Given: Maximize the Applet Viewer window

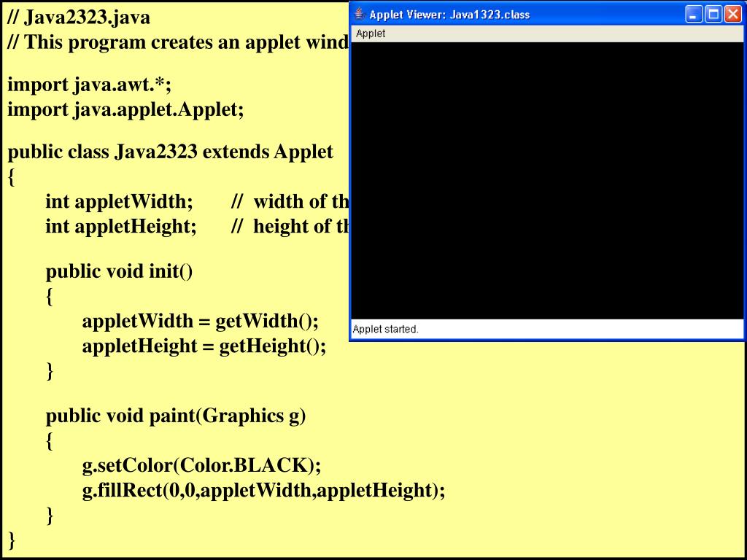Looking at the screenshot, I should (x=713, y=15).
